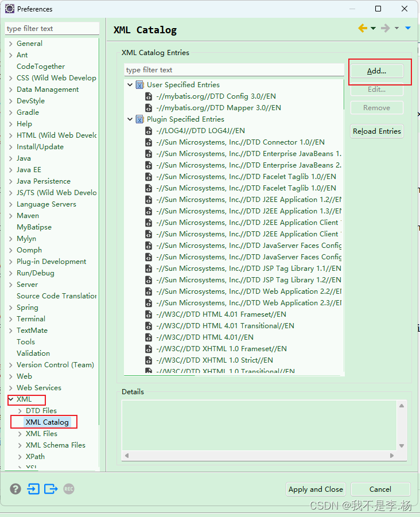Select XPath in the preferences tree

(x=35, y=457)
